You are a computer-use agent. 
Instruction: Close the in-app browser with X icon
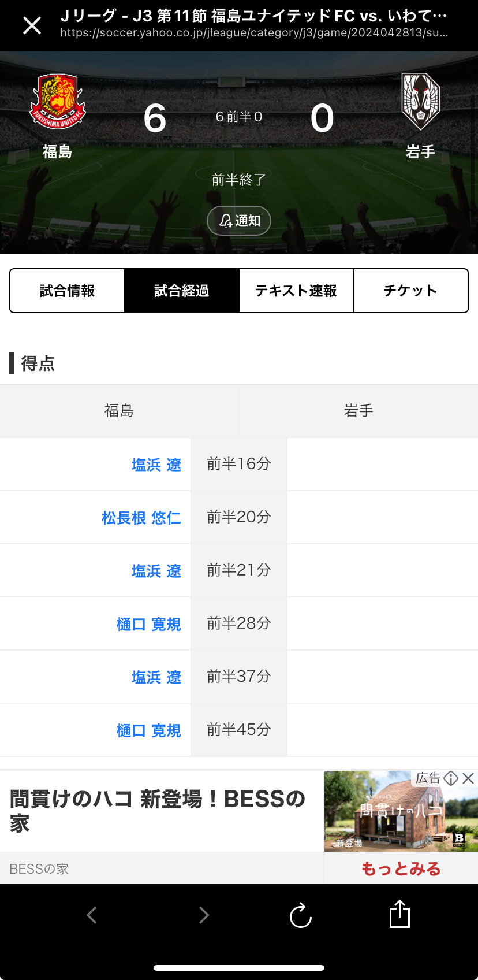point(32,25)
